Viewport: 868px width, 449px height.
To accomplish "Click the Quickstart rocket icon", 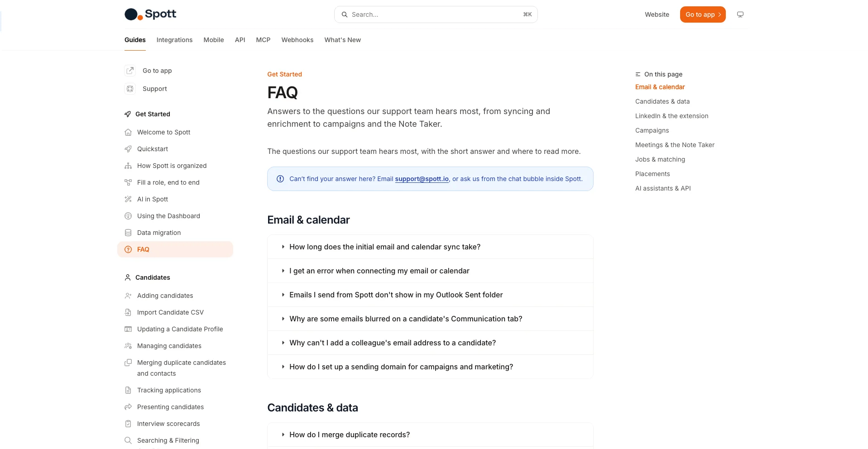I will (128, 149).
